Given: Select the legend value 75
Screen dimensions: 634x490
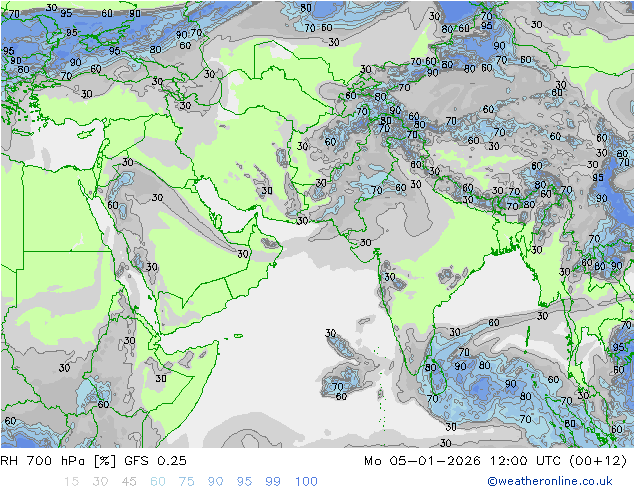Looking at the screenshot, I should point(186,482).
